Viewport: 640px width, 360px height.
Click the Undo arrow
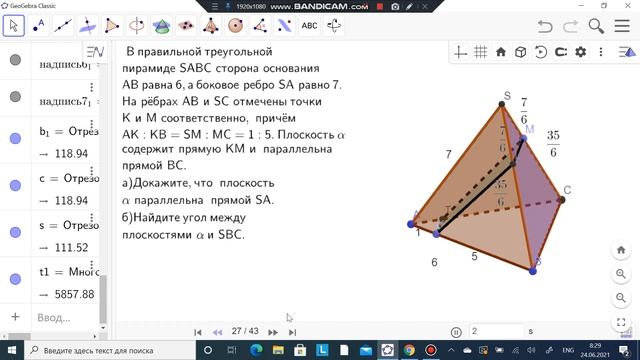[x=545, y=27]
